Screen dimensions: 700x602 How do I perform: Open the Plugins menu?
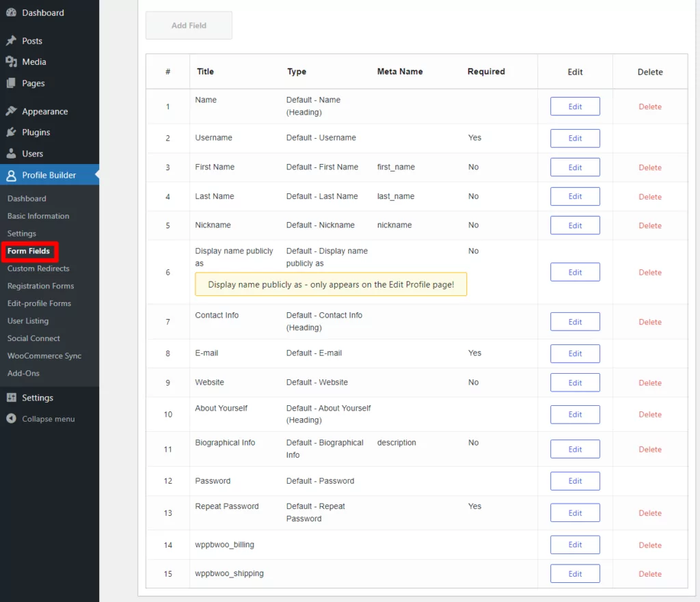[x=36, y=132]
